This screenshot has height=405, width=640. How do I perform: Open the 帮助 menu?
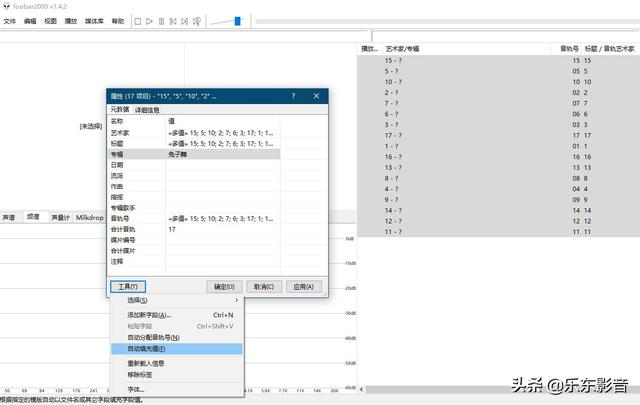point(118,21)
